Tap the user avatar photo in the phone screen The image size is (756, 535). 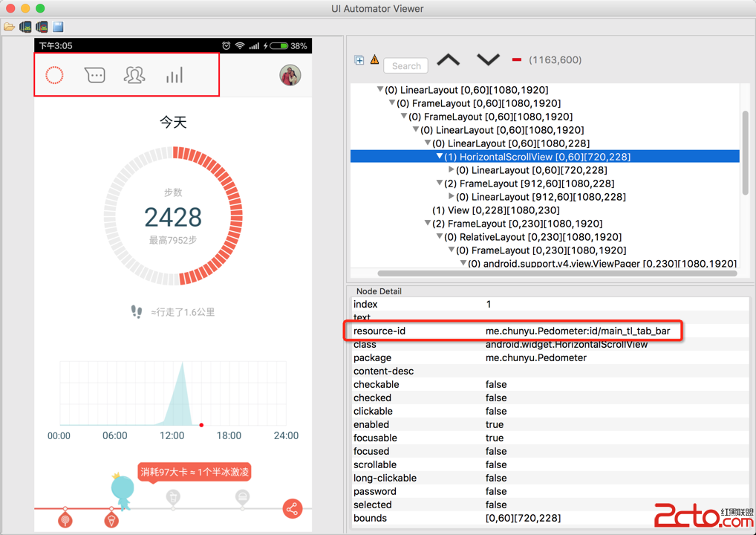290,75
